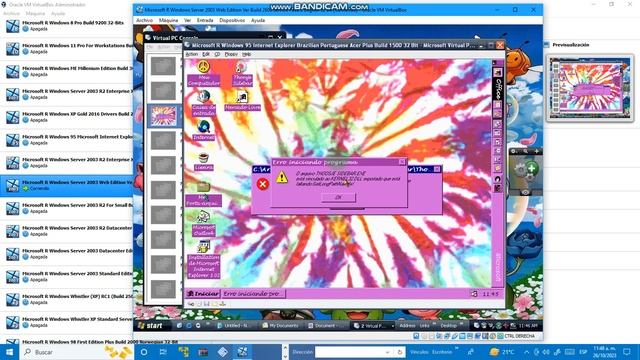Viewport: 640px width, 360px height.
Task: Select Windows 11 Pro For Workstations VM
Action: click(67, 49)
